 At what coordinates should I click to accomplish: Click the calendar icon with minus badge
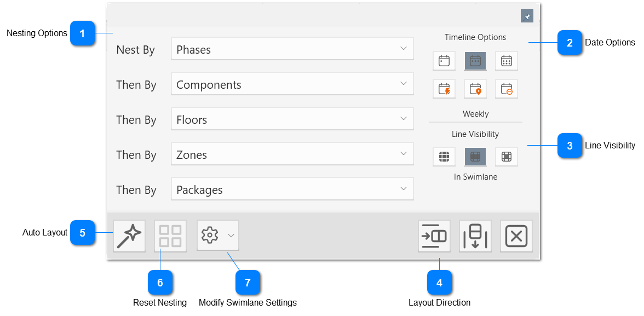(x=506, y=89)
